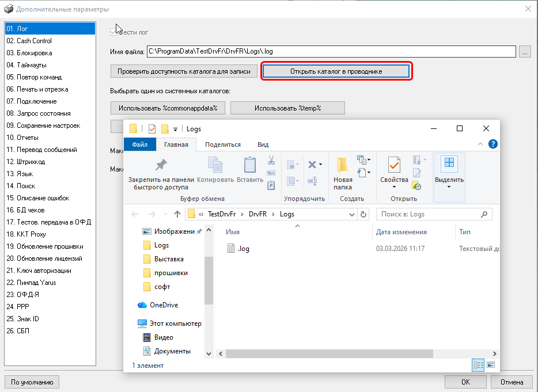538x392 pixels.
Task: Open the Вид ribbon tab
Action: (x=263, y=144)
